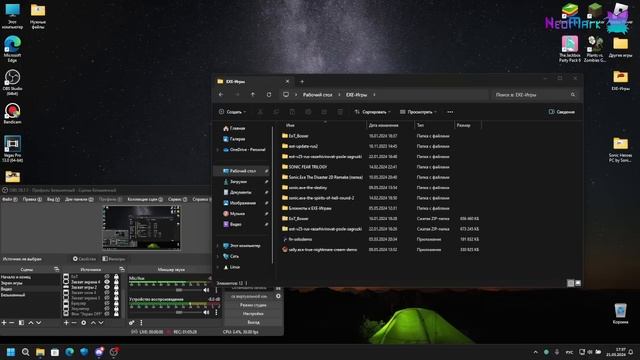Expand the 'Этот компьютер' tree node in Explorer
The image size is (640, 360).
click(218, 246)
